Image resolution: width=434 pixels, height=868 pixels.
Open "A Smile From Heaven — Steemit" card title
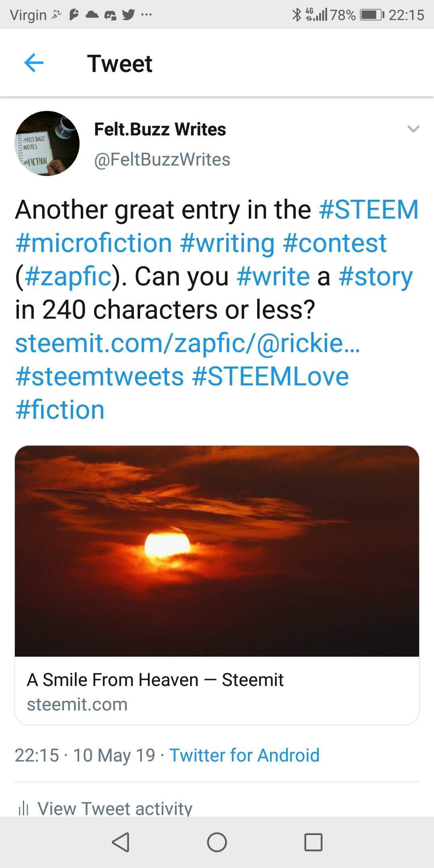click(x=155, y=680)
